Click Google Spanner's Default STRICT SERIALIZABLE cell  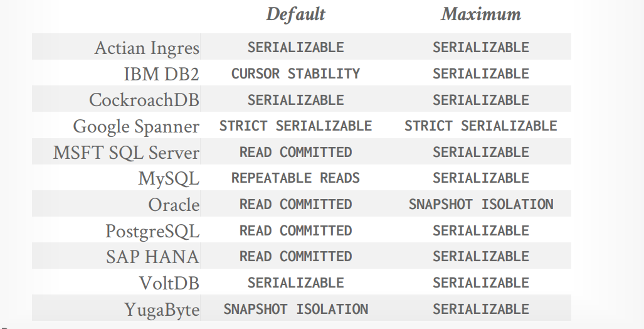pyautogui.click(x=295, y=126)
